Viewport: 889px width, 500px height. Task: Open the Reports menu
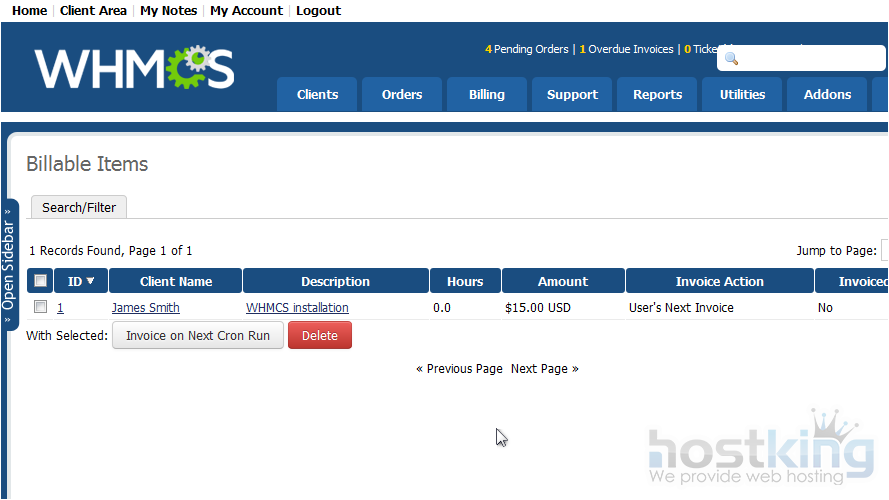pyautogui.click(x=657, y=95)
